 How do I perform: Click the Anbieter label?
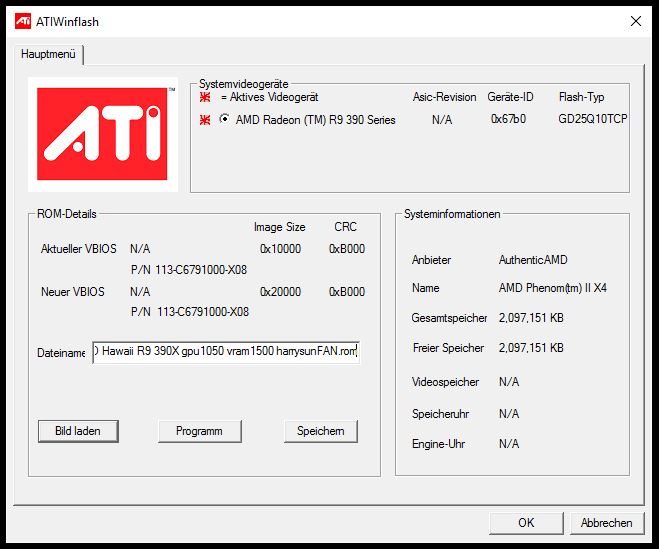click(431, 260)
